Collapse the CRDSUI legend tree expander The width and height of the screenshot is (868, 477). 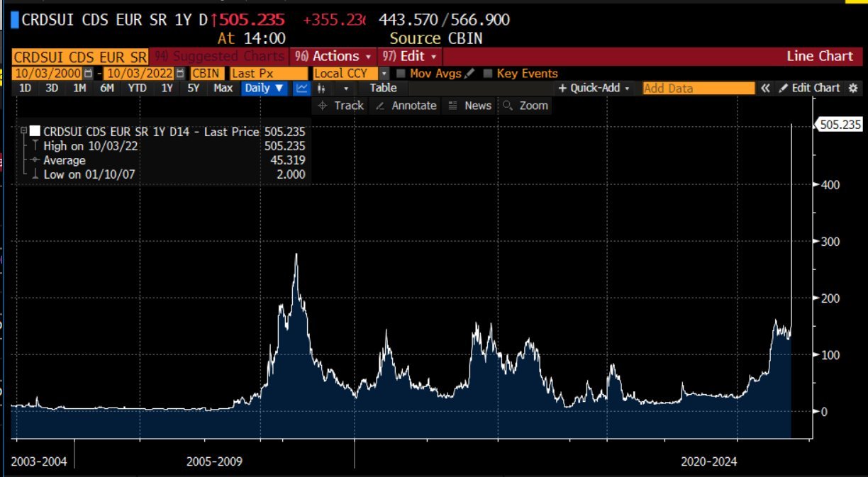[x=24, y=131]
